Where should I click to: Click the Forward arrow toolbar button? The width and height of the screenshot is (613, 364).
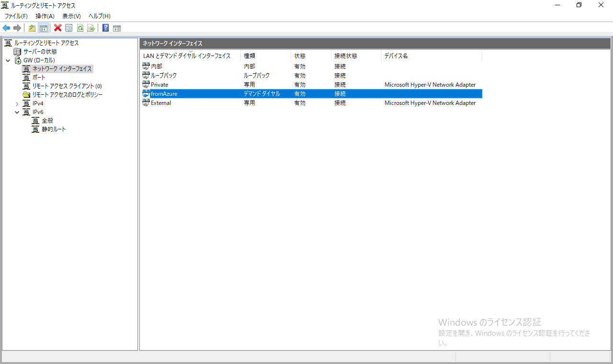pos(17,28)
